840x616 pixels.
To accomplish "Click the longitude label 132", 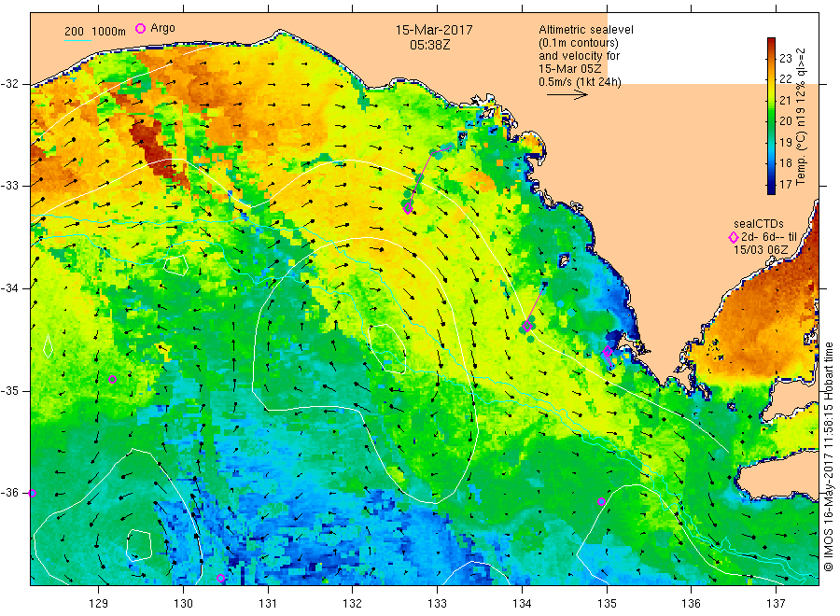I will click(353, 604).
